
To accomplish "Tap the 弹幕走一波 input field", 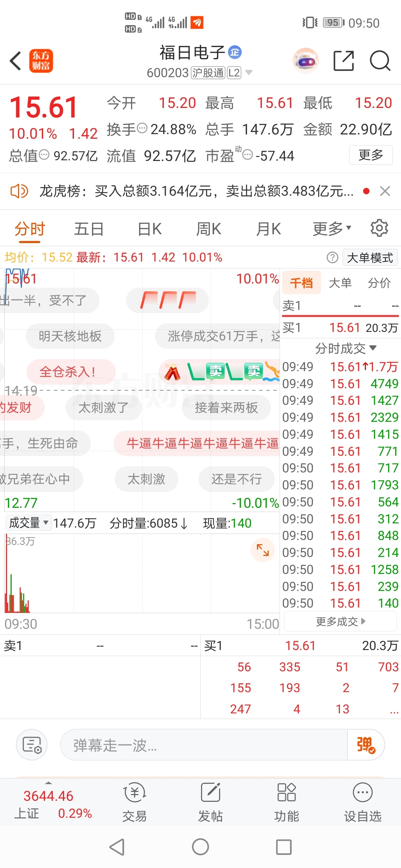I will [x=204, y=745].
